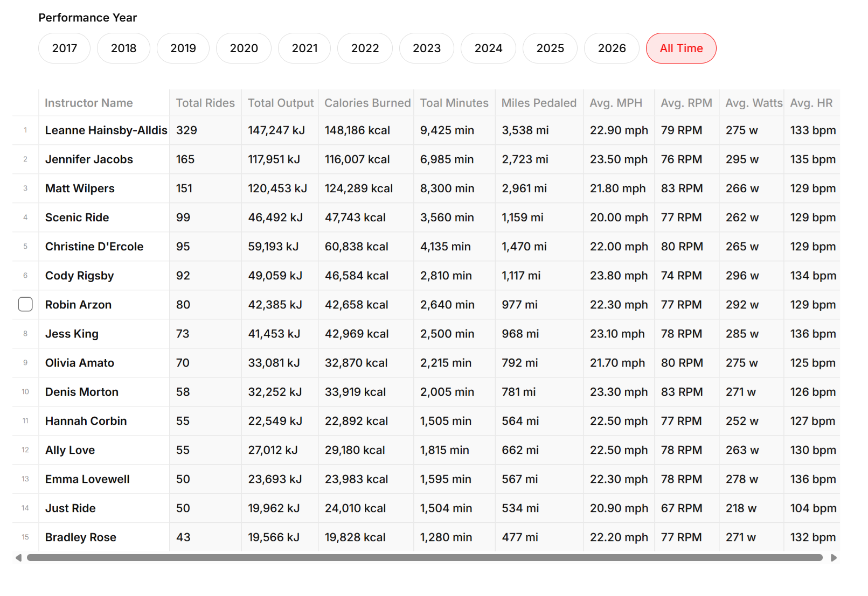The image size is (868, 596).
Task: Select the 2017 performance year
Action: pos(64,48)
